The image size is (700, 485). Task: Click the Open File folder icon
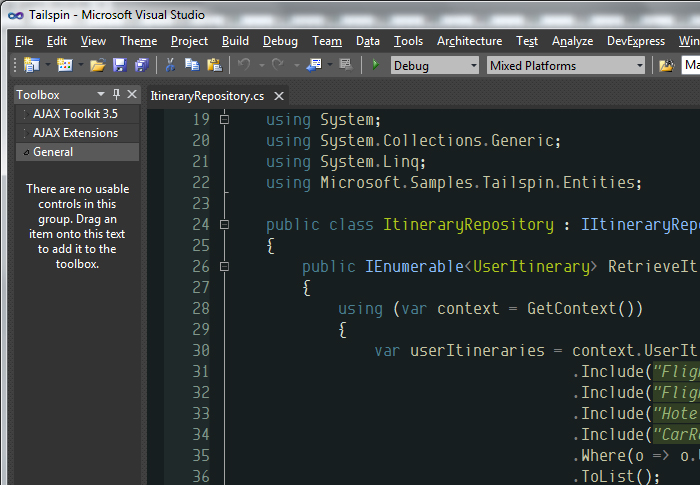coord(97,66)
